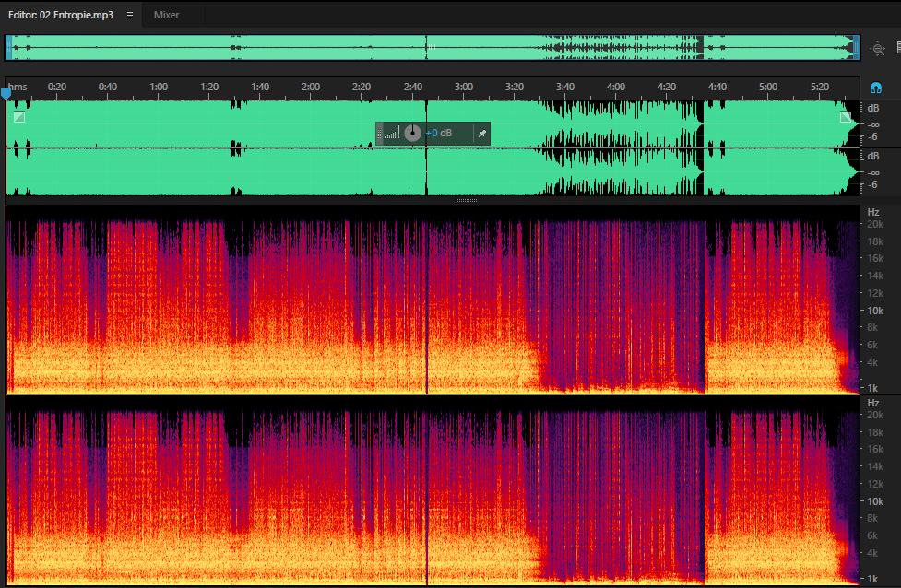Viewport: 901px width, 588px height.
Task: Click the gain knob in the HUD
Action: click(412, 134)
